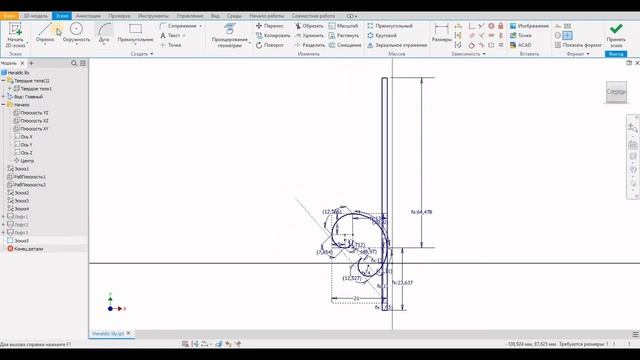
Task: Select the Окружность circle tool
Action: point(76,33)
